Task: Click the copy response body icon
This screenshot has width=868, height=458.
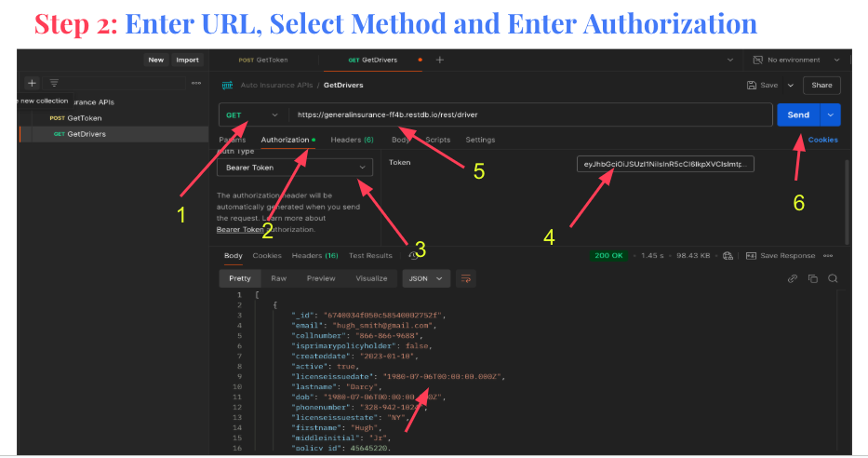Action: click(812, 278)
